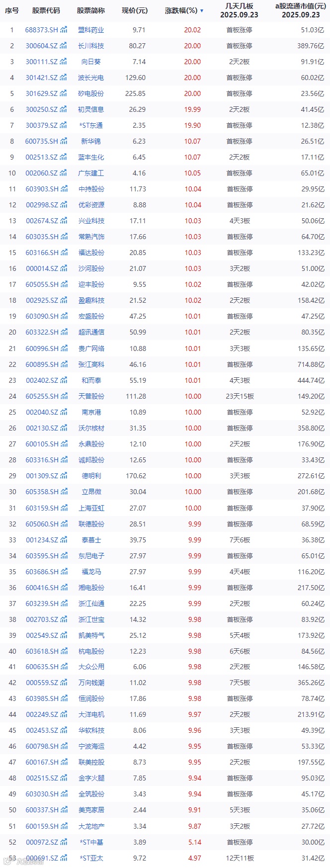Select price 225.85 for 矽电股份

tap(136, 93)
